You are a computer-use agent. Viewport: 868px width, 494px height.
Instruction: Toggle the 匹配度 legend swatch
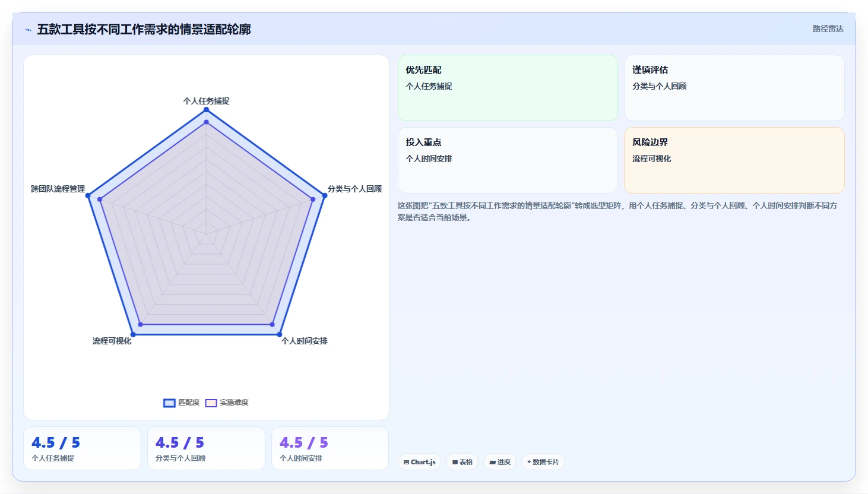(x=169, y=403)
